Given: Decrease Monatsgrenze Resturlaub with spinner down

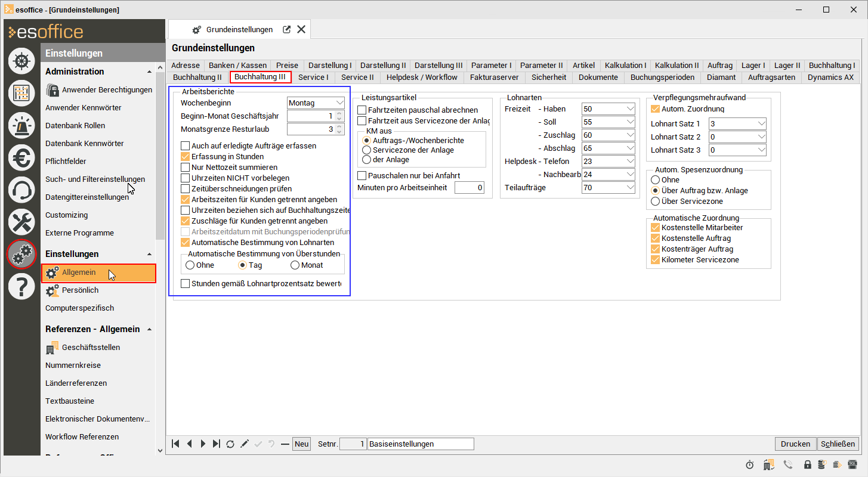Looking at the screenshot, I should 339,132.
